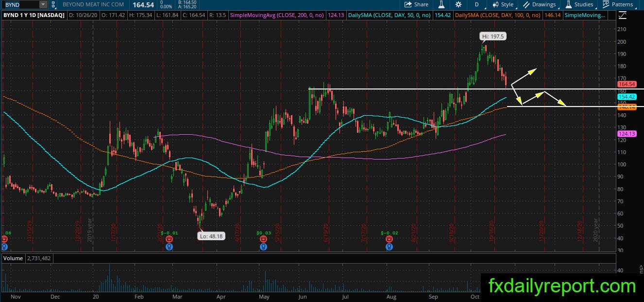The image size is (644, 302).
Task: Click the chart mode line icon
Action: pos(623,16)
